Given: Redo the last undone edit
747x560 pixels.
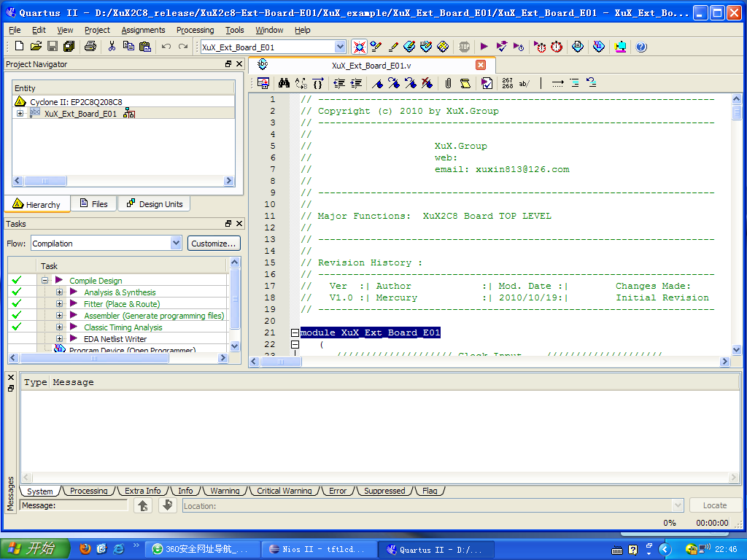Looking at the screenshot, I should pyautogui.click(x=183, y=46).
